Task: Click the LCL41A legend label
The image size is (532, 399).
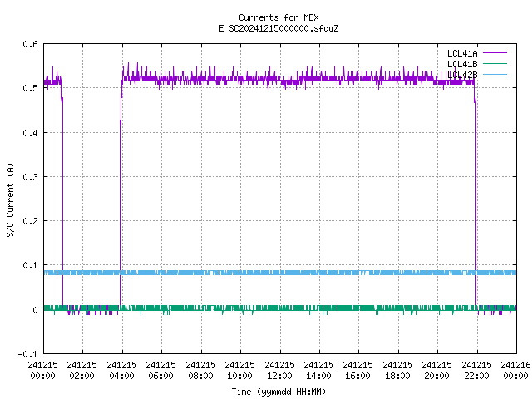Action: pos(462,53)
